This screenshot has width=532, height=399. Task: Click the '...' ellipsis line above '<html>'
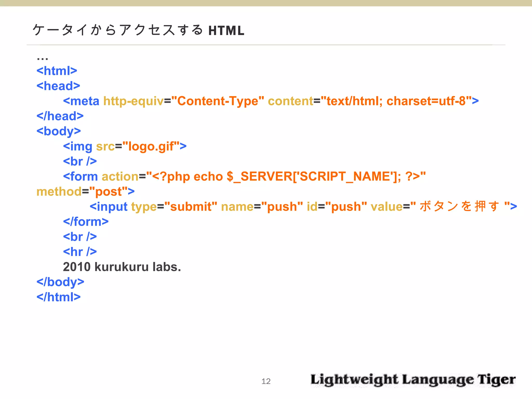coord(42,59)
